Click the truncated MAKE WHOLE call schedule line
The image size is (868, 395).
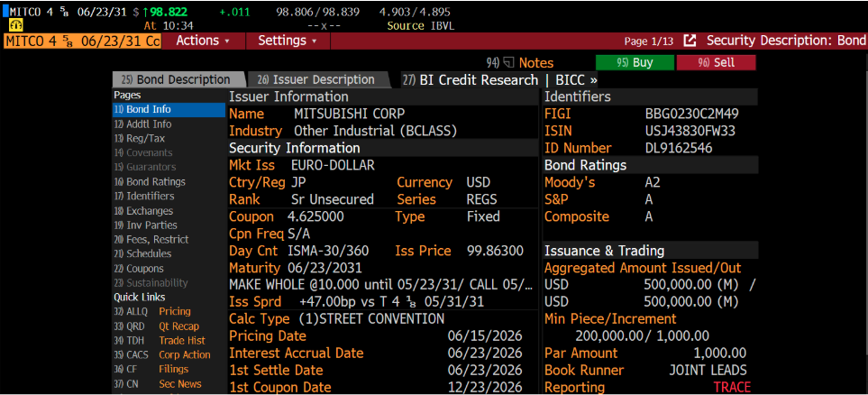pyautogui.click(x=381, y=285)
